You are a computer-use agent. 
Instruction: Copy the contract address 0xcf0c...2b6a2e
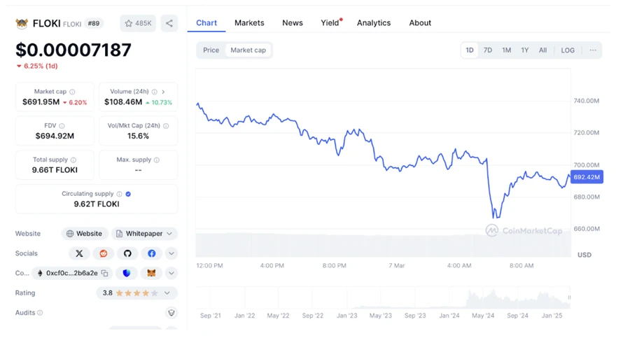[x=104, y=273]
